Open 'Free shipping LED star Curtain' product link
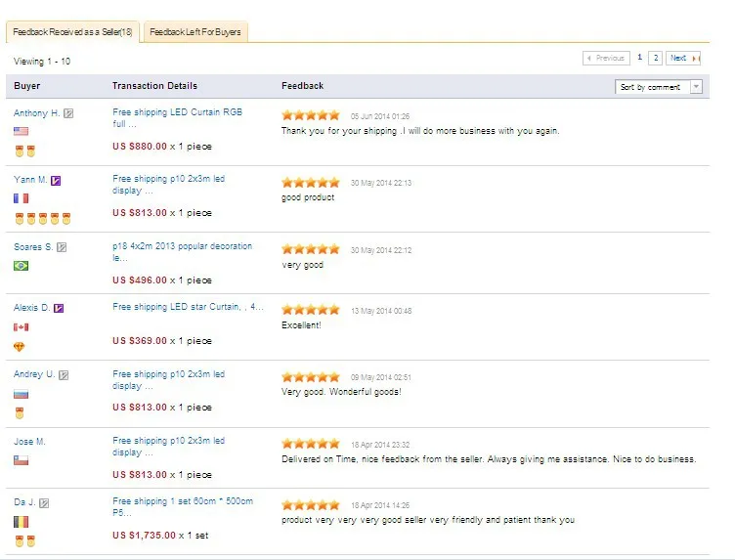This screenshot has width=735, height=560. (188, 307)
